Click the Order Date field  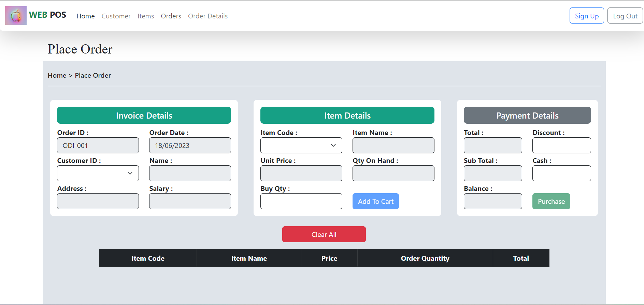[x=190, y=145]
